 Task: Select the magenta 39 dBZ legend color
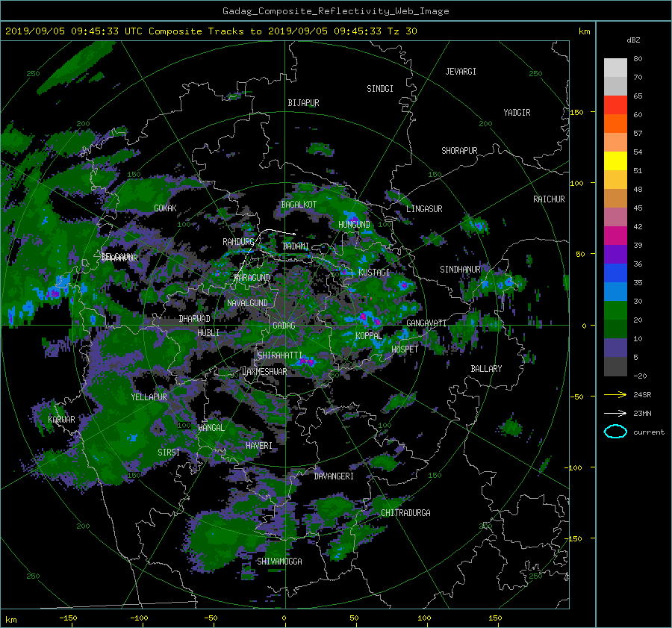pyautogui.click(x=615, y=236)
